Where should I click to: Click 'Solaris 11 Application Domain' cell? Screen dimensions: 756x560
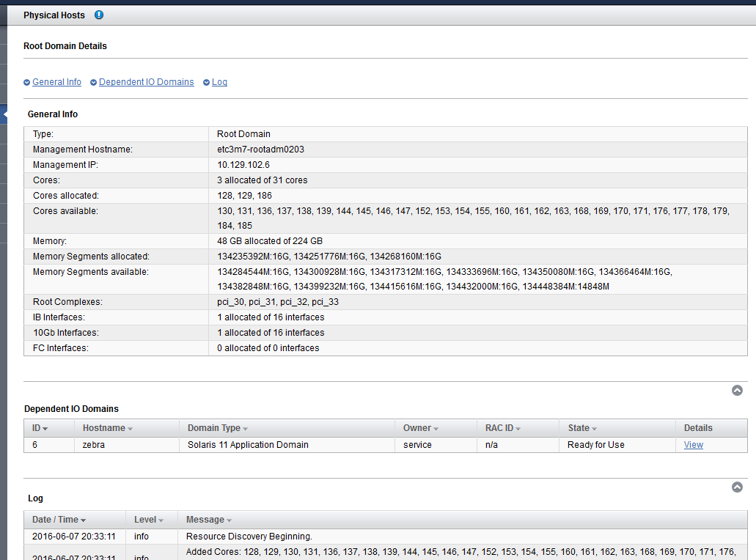coord(248,445)
